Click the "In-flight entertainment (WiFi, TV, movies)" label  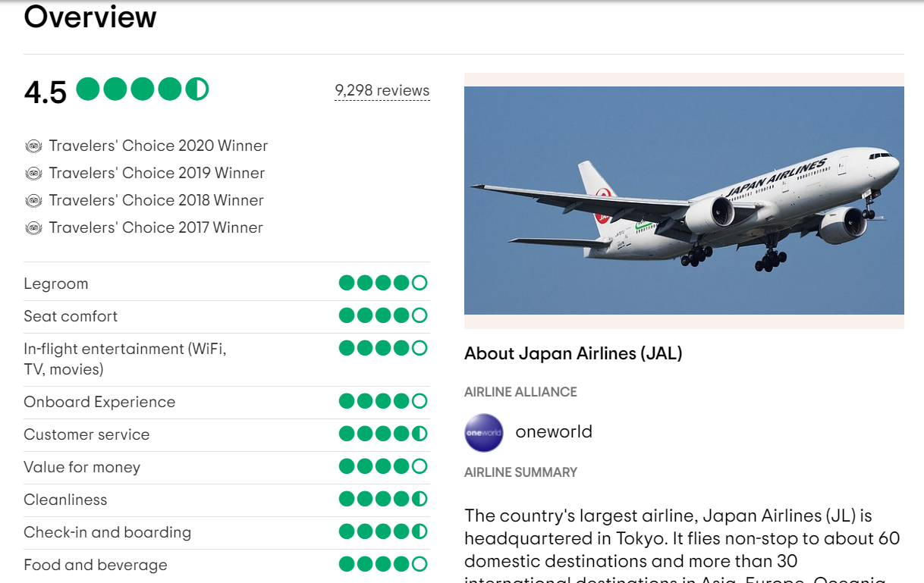coord(125,359)
